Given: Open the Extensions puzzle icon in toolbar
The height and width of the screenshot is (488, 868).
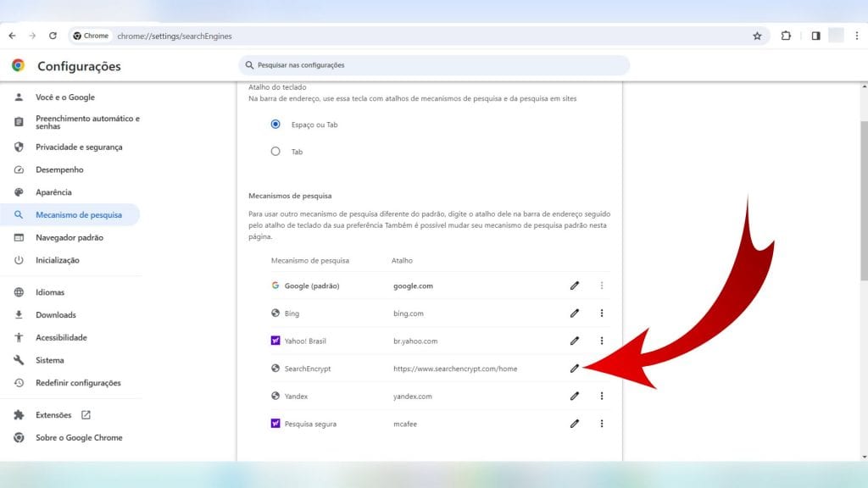Looking at the screenshot, I should tap(786, 36).
